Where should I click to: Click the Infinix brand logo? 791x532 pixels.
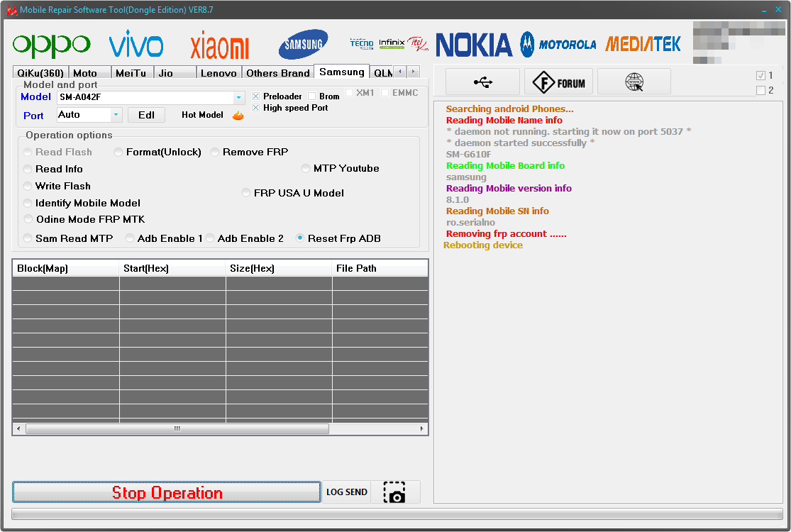coord(392,44)
